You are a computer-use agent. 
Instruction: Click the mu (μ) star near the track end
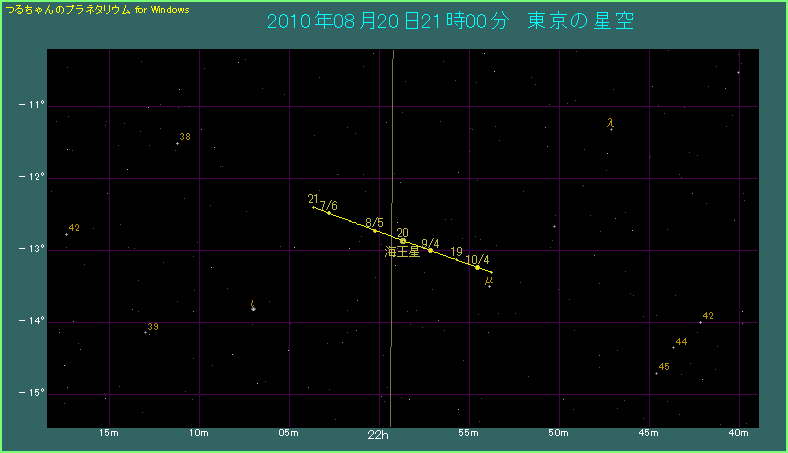pyautogui.click(x=489, y=286)
